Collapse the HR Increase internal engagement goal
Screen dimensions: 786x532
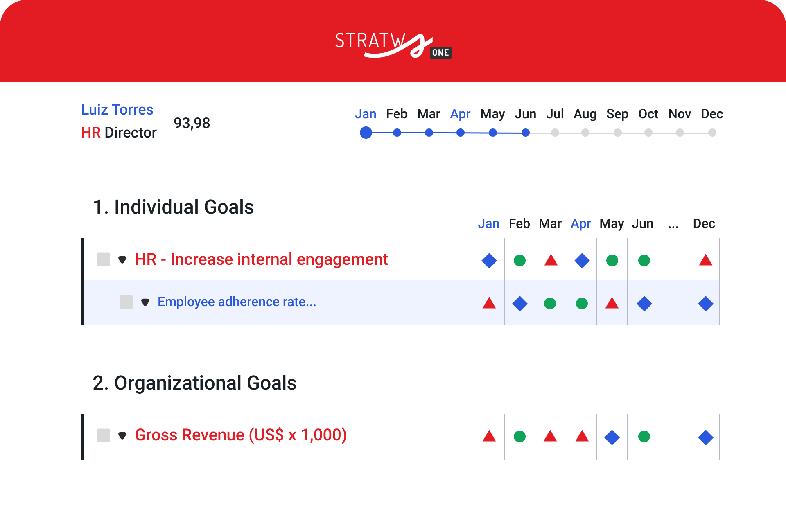[x=122, y=260]
